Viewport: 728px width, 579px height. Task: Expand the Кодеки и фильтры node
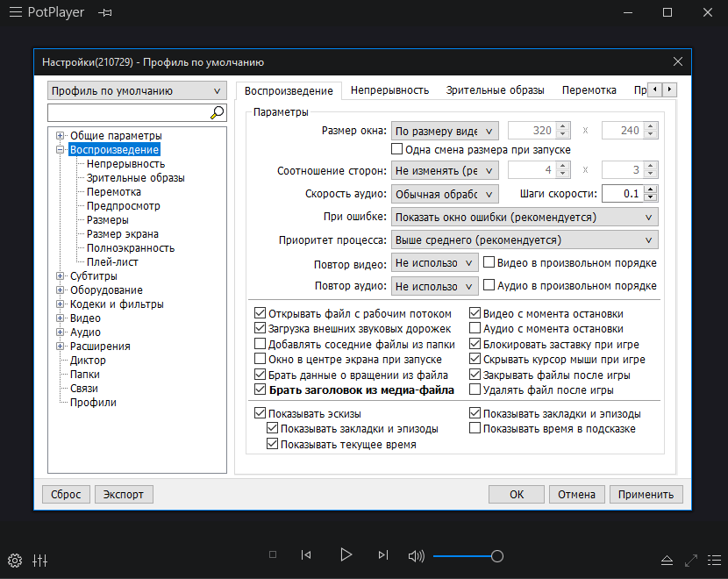tap(60, 304)
